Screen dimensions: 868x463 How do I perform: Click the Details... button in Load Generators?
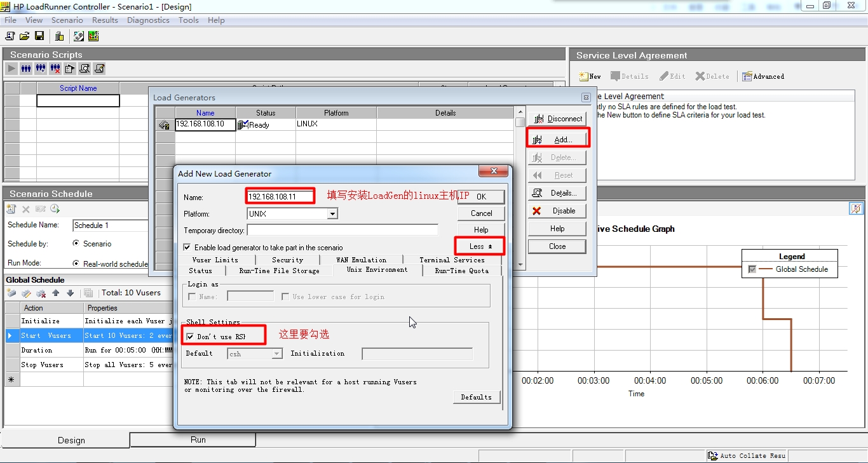[557, 193]
